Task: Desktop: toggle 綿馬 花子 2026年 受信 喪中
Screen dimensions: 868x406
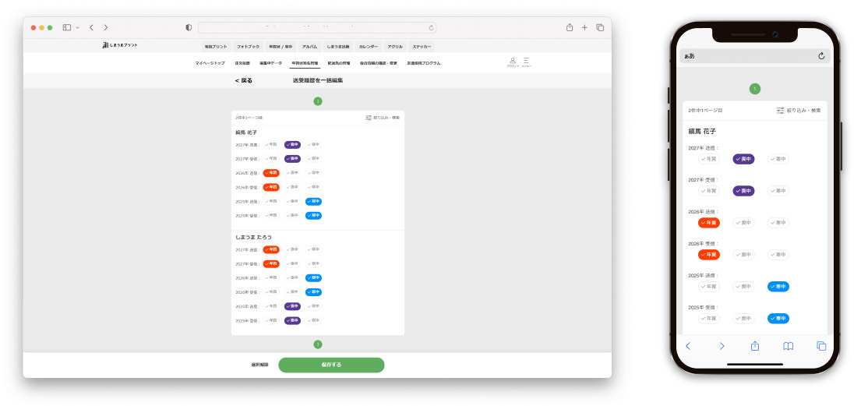Action: point(292,187)
